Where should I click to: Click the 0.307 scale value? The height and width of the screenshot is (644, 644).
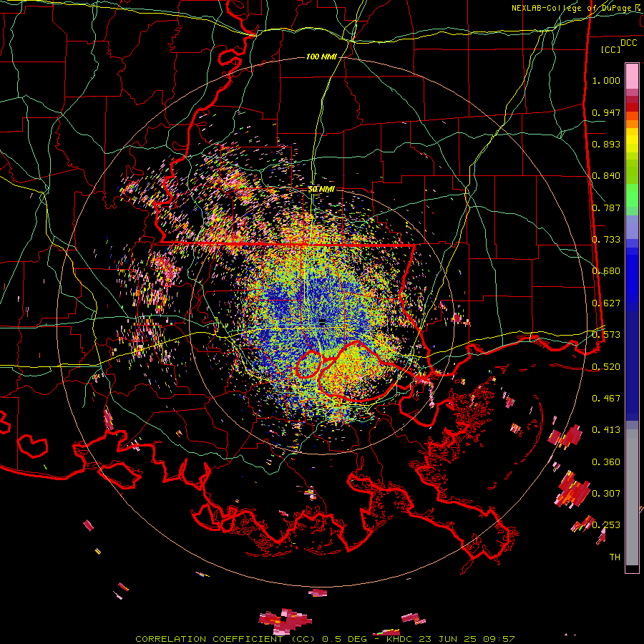[606, 494]
